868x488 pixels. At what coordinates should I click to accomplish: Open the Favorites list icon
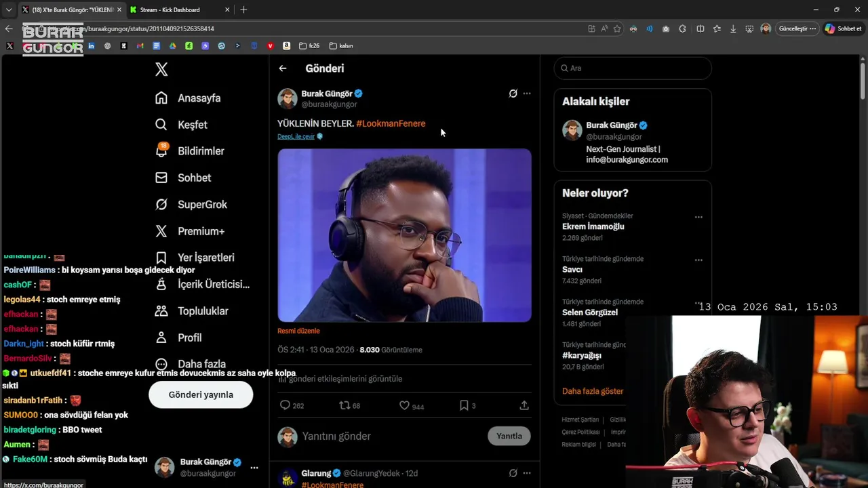717,29
